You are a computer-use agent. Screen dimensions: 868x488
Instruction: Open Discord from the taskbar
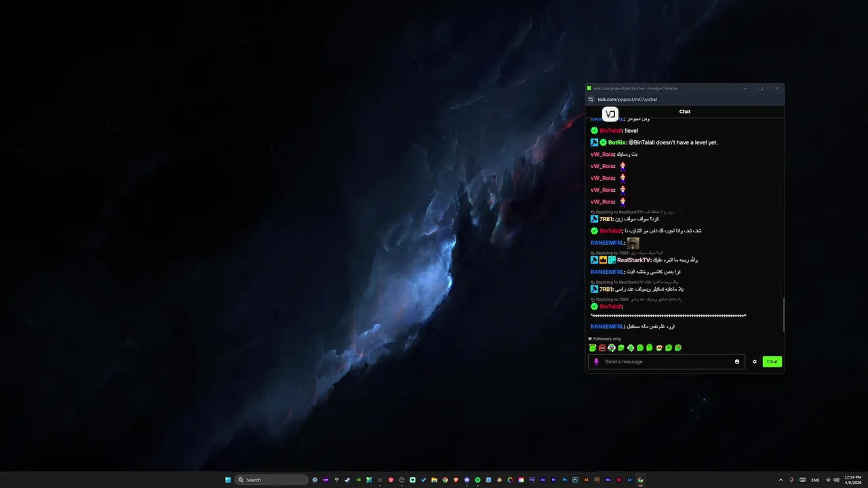(467, 480)
